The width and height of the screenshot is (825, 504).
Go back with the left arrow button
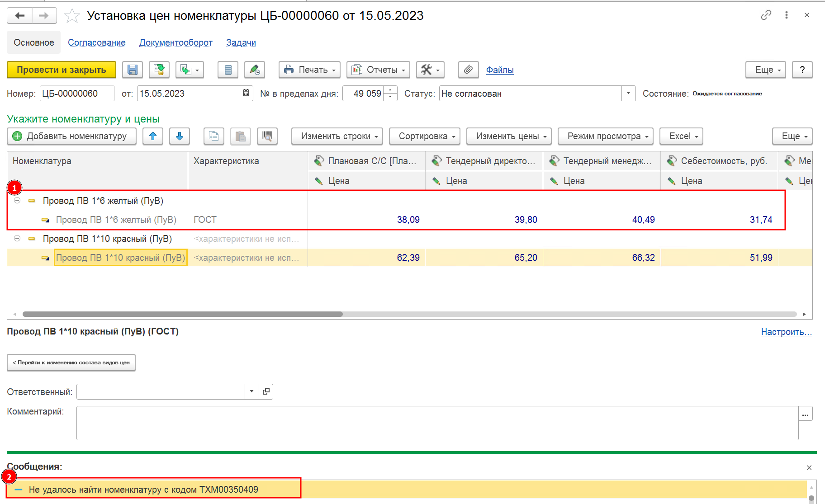pyautogui.click(x=19, y=16)
